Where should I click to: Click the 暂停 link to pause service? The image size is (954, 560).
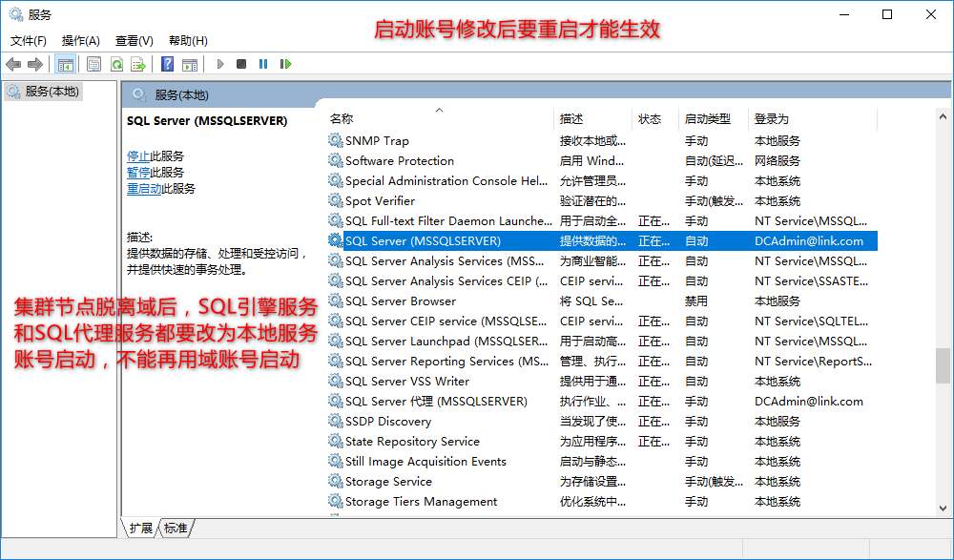click(138, 173)
